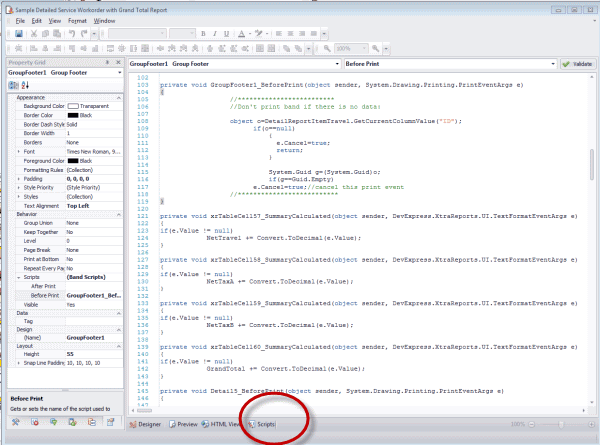Open the Window menu

[104, 20]
